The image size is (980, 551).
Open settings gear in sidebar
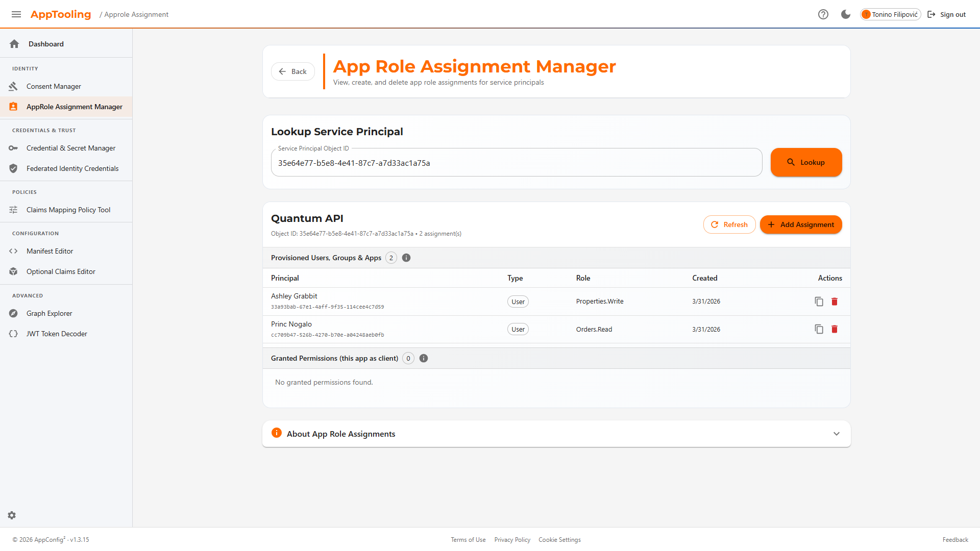point(12,515)
